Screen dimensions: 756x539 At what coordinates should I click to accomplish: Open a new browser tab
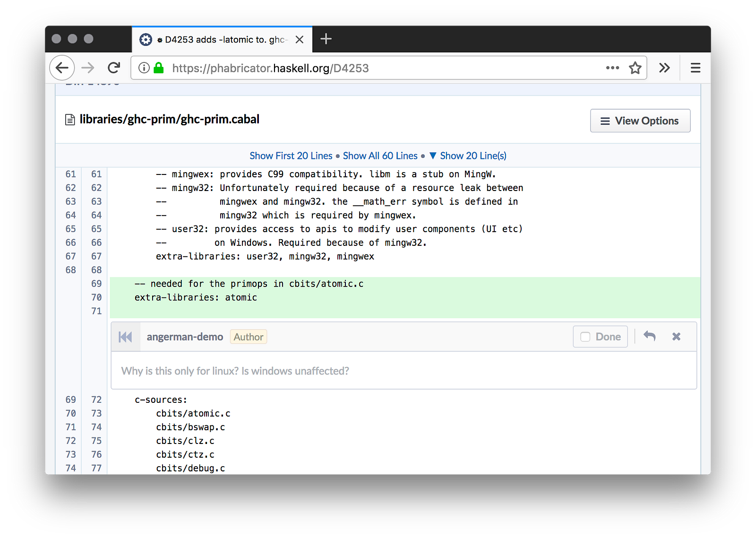pyautogui.click(x=326, y=39)
